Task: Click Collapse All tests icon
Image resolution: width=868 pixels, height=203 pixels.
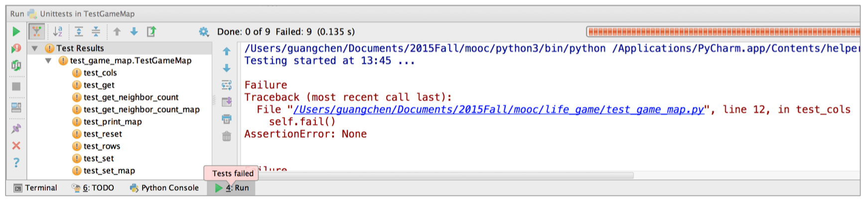Action: point(96,31)
